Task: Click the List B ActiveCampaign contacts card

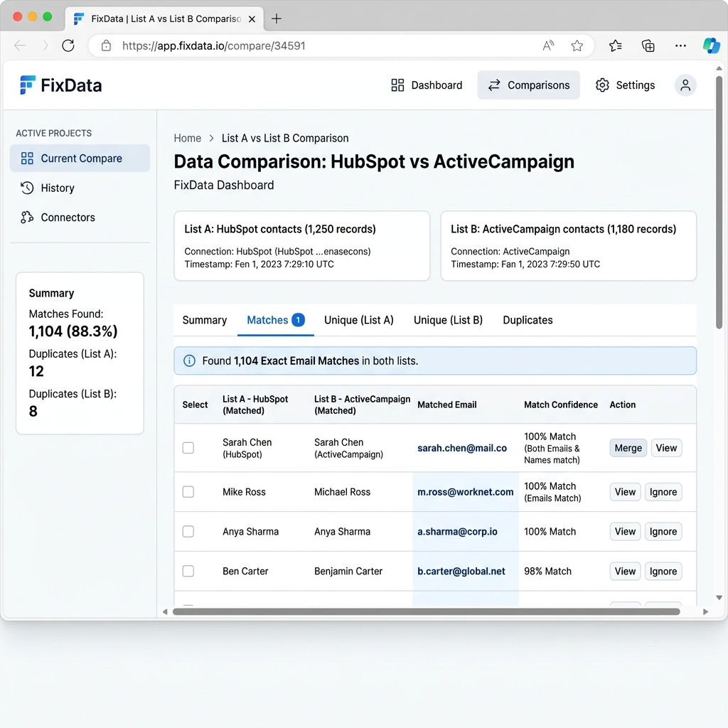Action: click(568, 245)
